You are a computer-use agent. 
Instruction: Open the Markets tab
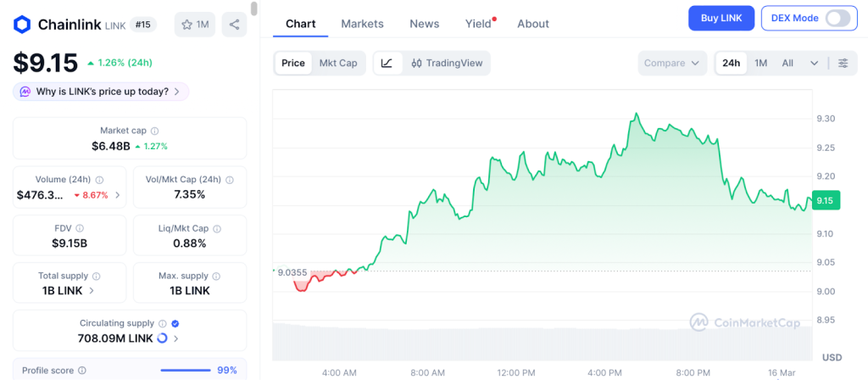click(x=362, y=24)
